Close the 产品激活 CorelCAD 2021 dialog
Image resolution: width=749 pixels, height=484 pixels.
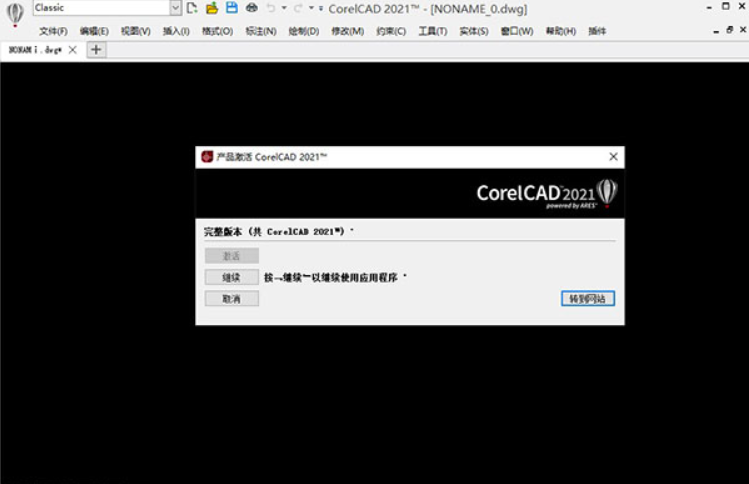pos(613,157)
